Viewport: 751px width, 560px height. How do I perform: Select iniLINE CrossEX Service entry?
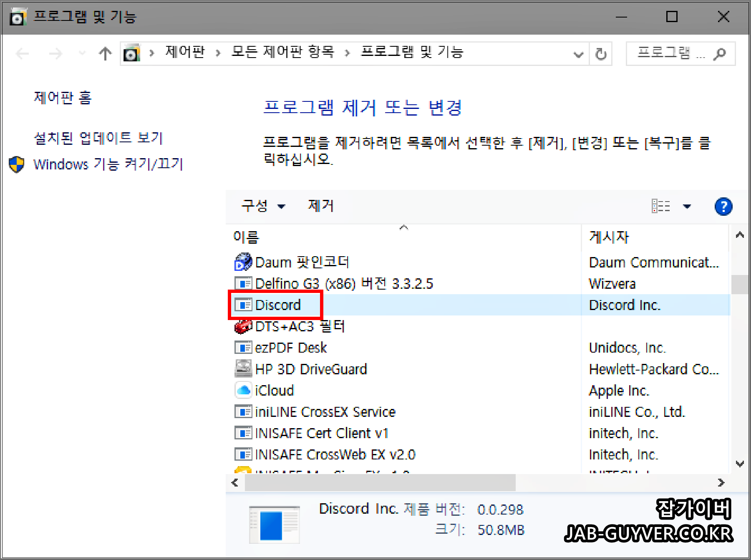tap(325, 412)
